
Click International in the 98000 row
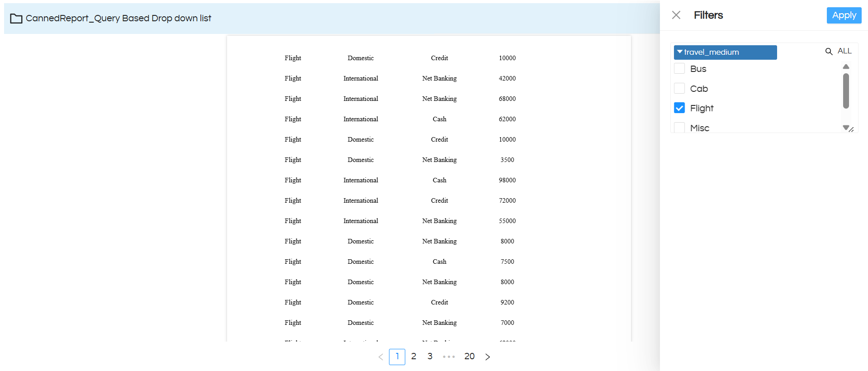pos(360,180)
